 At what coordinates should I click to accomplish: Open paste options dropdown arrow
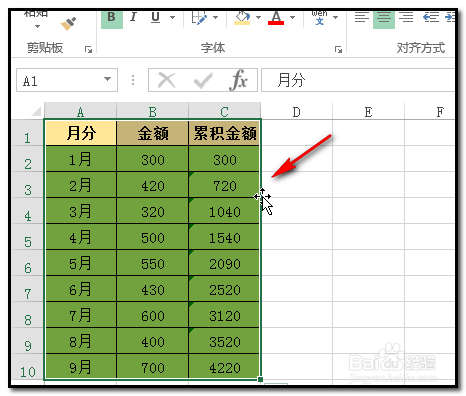(37, 26)
